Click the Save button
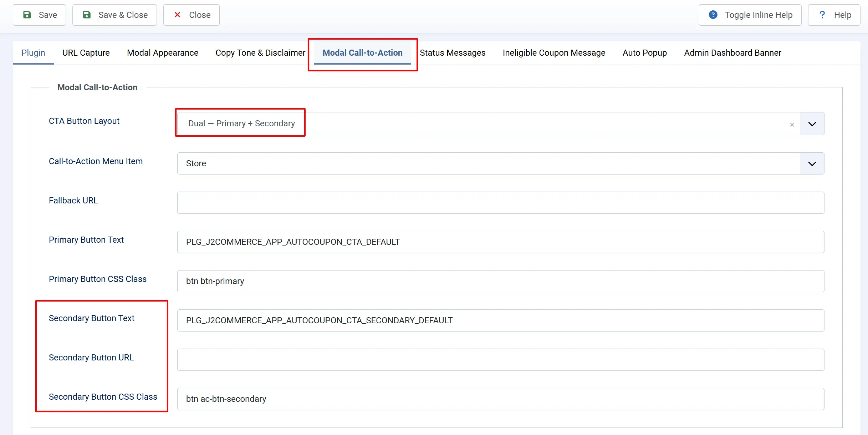This screenshot has width=868, height=435. tap(39, 15)
